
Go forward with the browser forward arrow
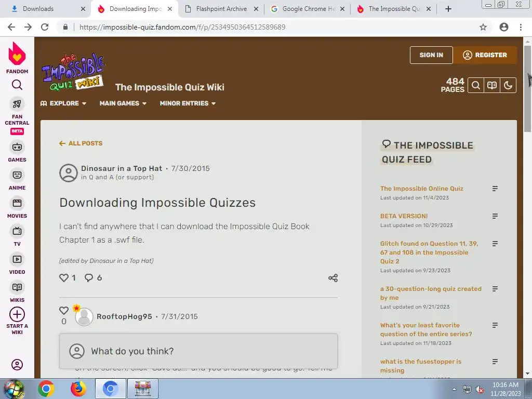[x=28, y=27]
